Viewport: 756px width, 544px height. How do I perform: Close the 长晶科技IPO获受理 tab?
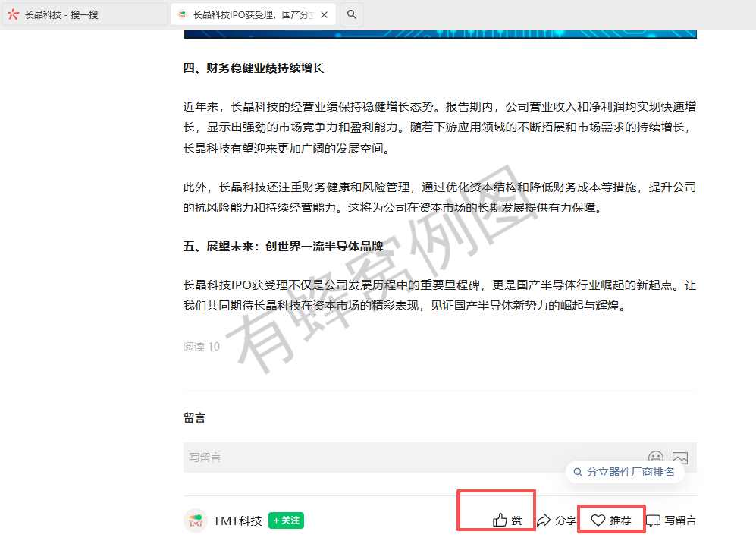[325, 15]
